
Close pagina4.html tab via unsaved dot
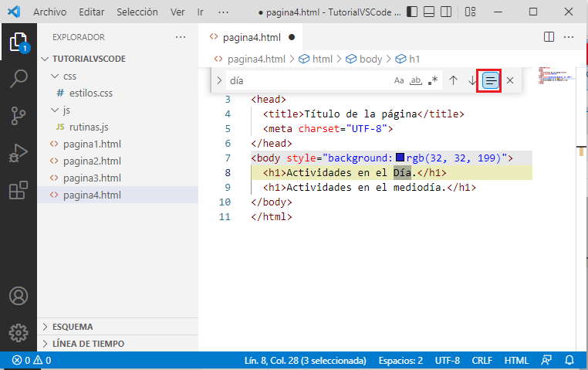(292, 37)
